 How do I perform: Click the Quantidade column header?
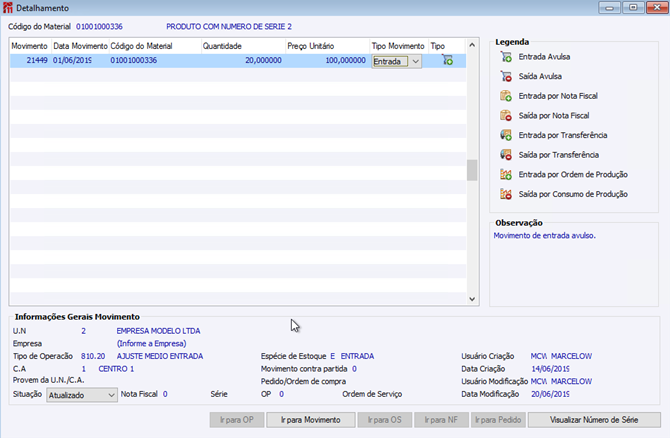tap(243, 46)
